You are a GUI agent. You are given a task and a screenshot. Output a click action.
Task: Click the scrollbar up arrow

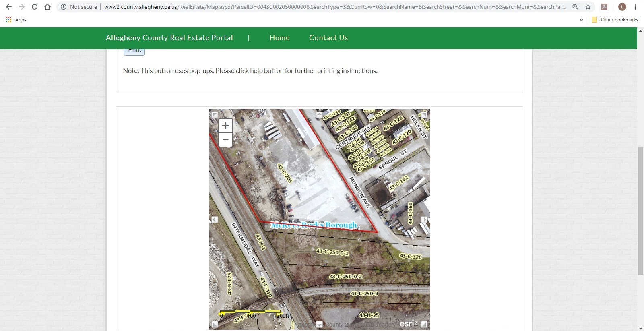pyautogui.click(x=640, y=31)
